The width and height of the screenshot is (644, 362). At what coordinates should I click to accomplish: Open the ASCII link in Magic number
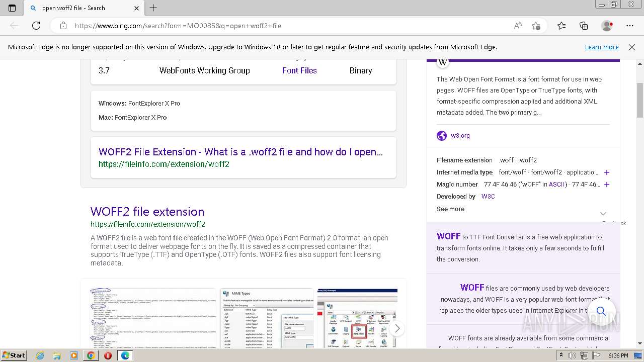[557, 185]
